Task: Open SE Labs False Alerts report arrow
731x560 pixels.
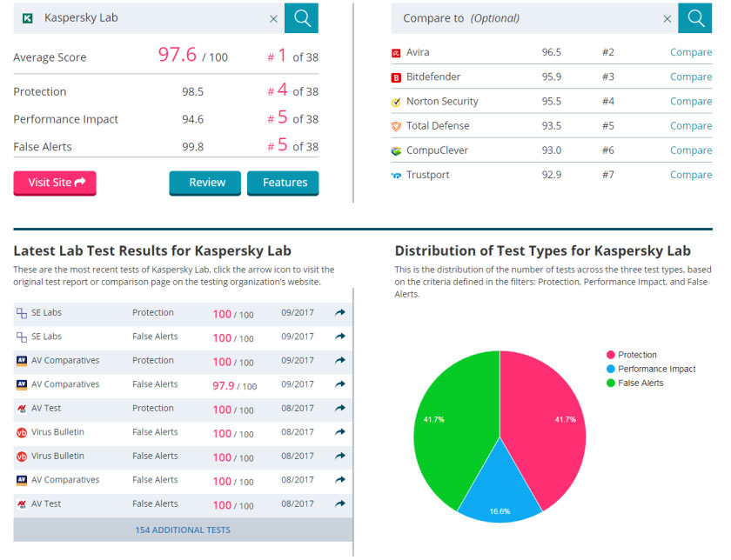Action: click(340, 337)
